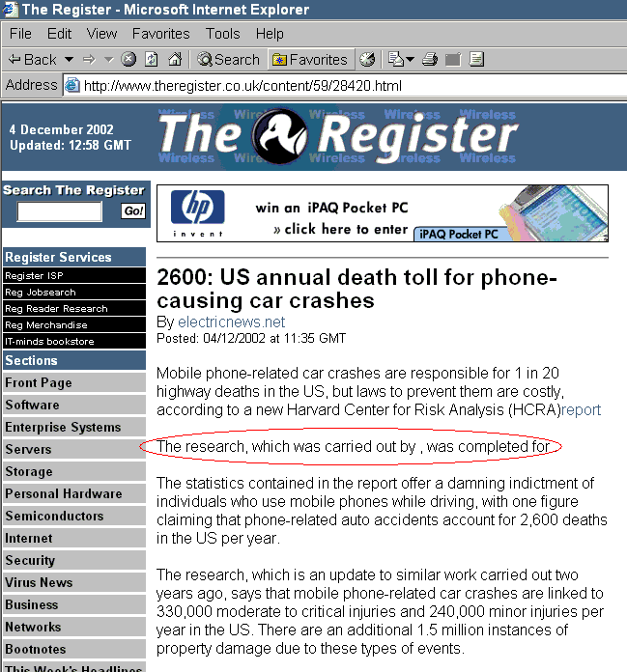This screenshot has height=672, width=627.
Task: Click the Edit page toolbar icon
Action: (453, 59)
